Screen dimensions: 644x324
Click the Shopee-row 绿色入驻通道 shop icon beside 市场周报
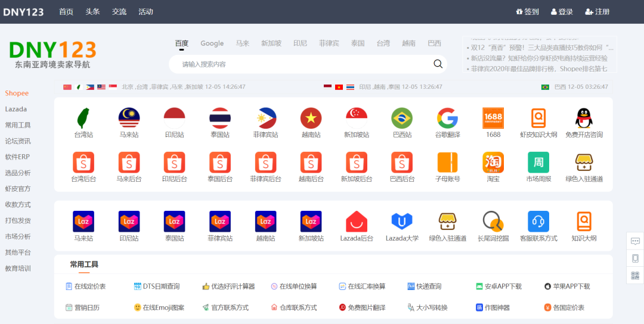pos(584,163)
